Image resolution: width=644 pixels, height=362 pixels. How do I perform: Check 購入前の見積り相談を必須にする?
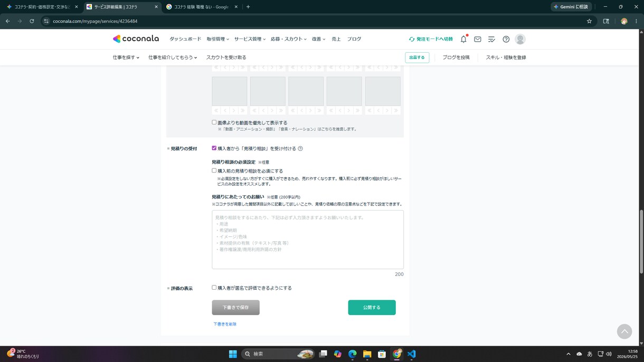coord(214,170)
